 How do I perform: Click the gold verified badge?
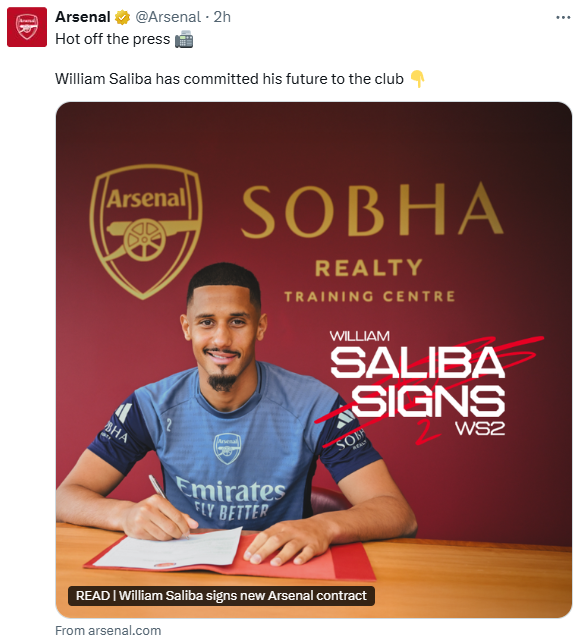(122, 17)
